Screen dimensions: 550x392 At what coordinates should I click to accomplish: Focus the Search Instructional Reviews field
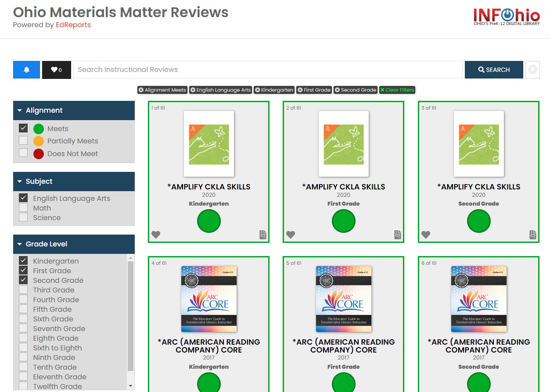(x=268, y=70)
